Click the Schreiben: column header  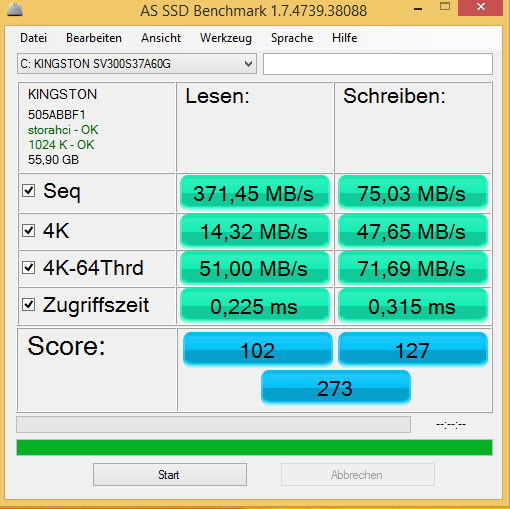pyautogui.click(x=394, y=96)
